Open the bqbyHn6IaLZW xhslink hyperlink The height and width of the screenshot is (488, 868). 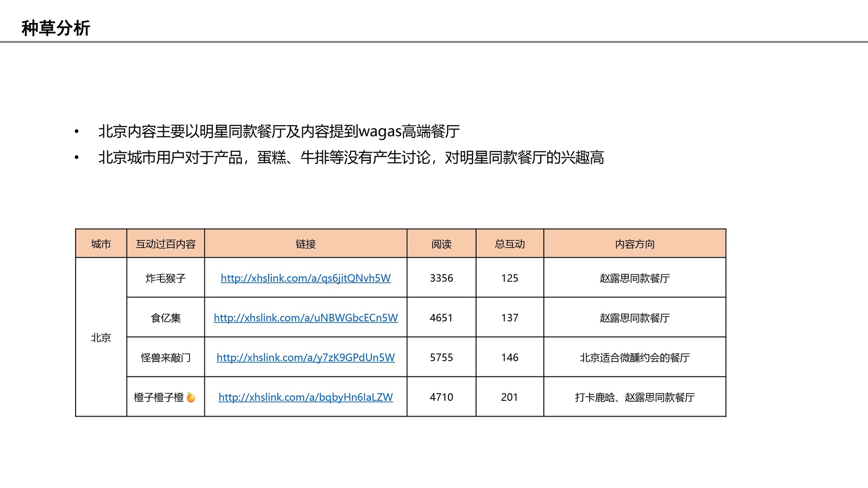pyautogui.click(x=306, y=397)
